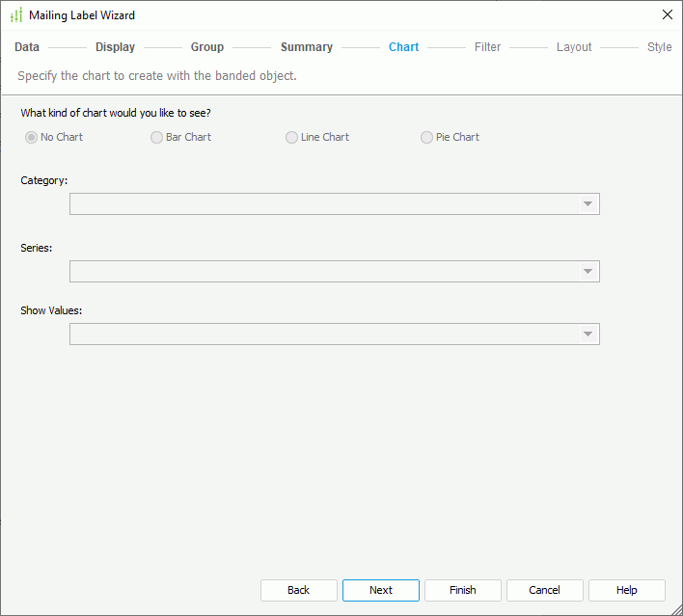This screenshot has width=683, height=616.
Task: Click the Mailing Label Wizard app icon
Action: pyautogui.click(x=15, y=15)
